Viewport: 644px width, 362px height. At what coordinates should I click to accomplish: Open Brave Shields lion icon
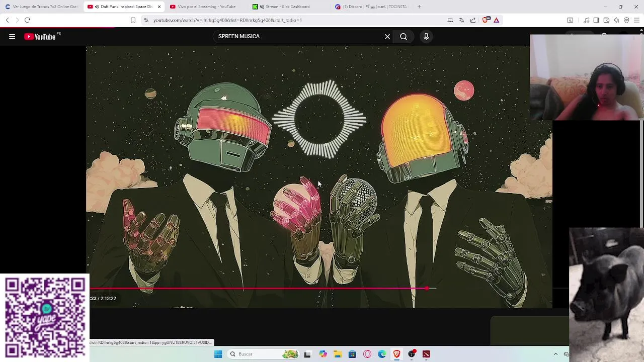point(485,20)
